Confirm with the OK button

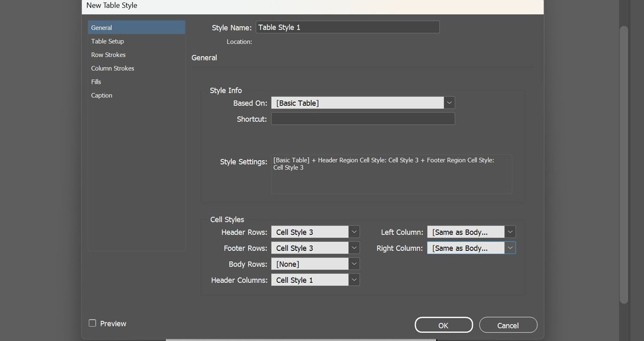(444, 325)
